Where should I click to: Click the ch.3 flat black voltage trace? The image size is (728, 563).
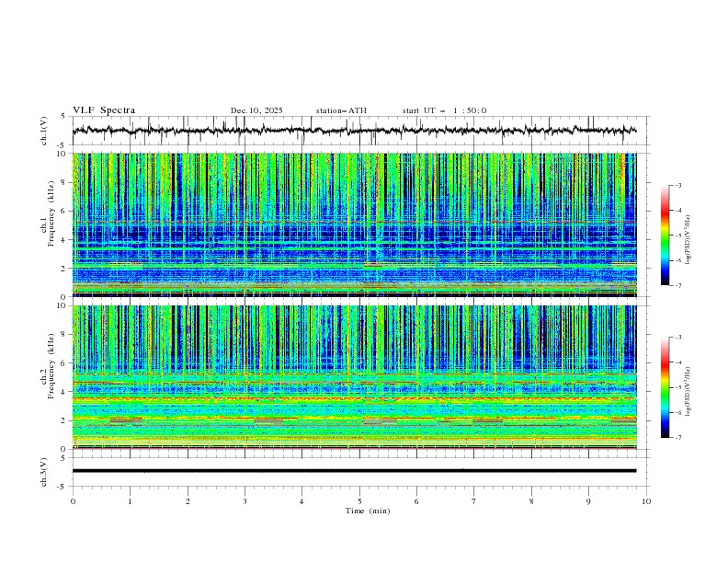[358, 470]
